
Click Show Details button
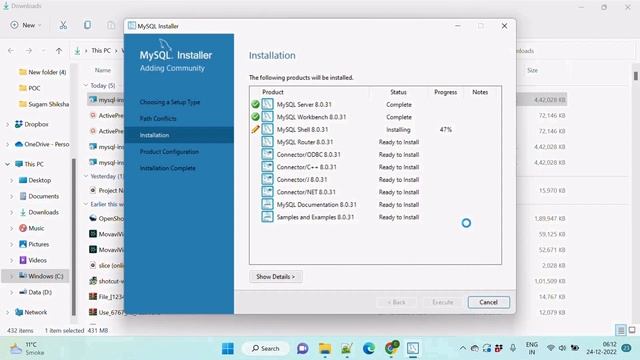[x=276, y=276]
